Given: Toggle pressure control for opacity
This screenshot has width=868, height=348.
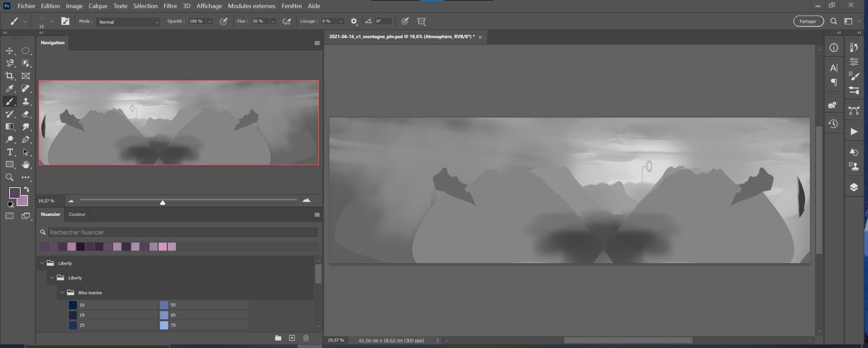Looking at the screenshot, I should point(224,22).
